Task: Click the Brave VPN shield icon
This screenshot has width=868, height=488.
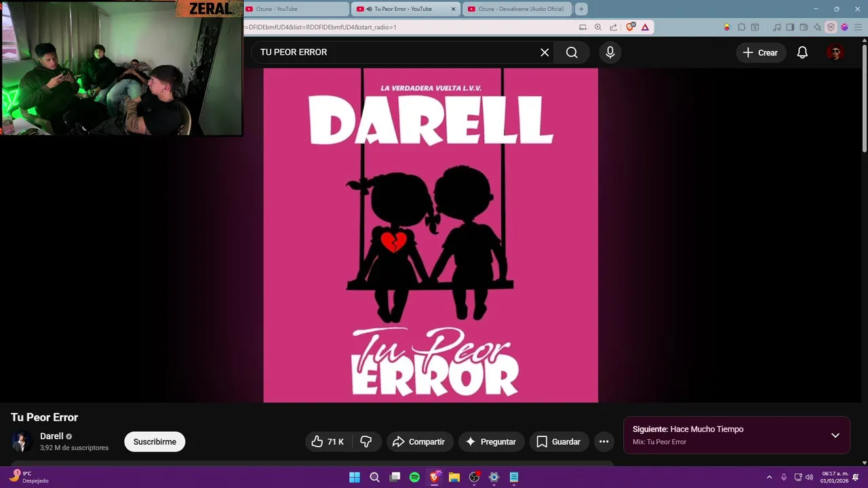Action: (x=831, y=27)
